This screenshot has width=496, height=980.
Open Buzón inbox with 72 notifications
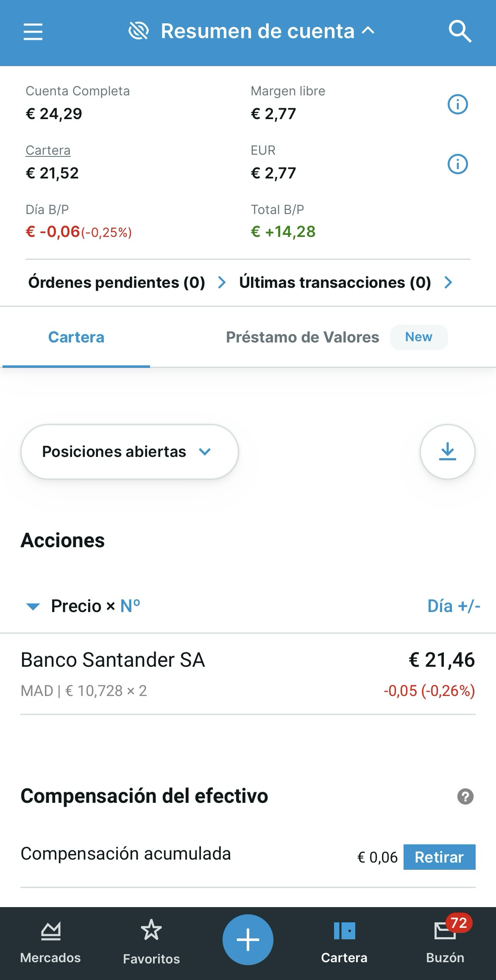(445, 942)
